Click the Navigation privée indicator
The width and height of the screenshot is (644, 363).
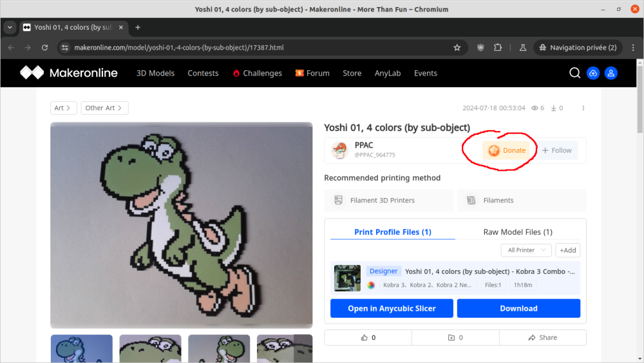click(x=578, y=48)
